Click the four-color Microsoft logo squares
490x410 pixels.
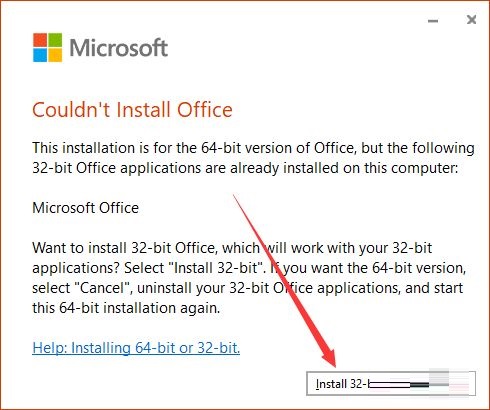click(x=47, y=47)
